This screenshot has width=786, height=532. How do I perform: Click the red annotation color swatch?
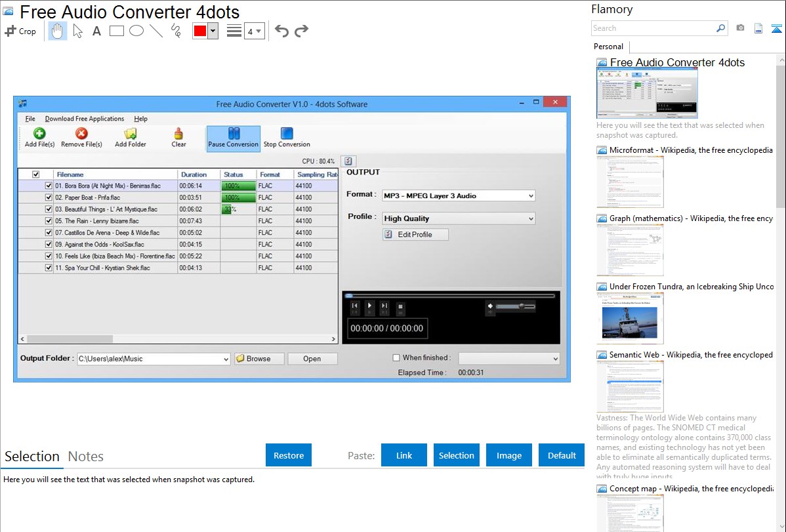(200, 31)
